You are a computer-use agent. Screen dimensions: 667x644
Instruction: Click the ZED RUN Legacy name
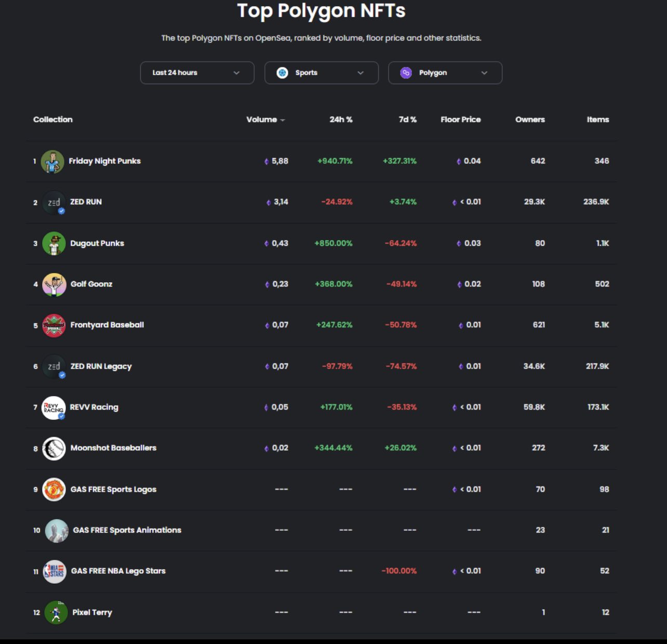(101, 366)
